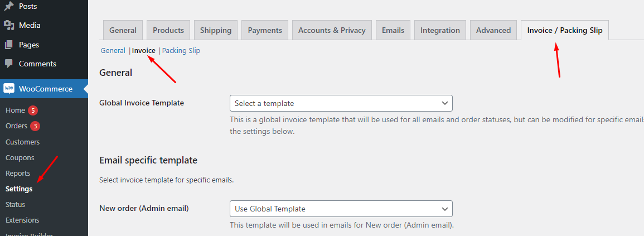Expand the New order admin email template dropdown
The height and width of the screenshot is (236, 644).
pyautogui.click(x=341, y=209)
